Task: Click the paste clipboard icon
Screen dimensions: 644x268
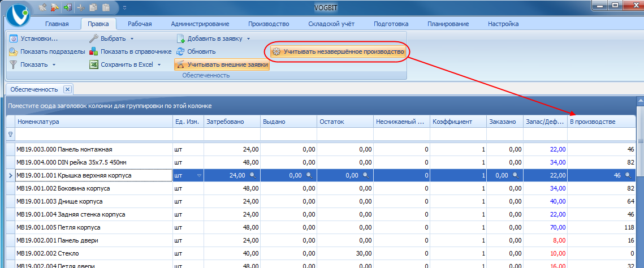Action: tap(106, 7)
